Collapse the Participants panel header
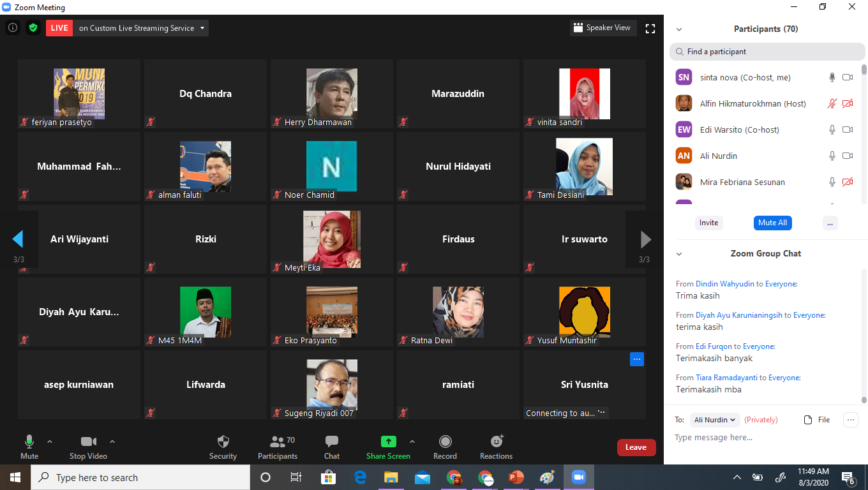 point(679,29)
